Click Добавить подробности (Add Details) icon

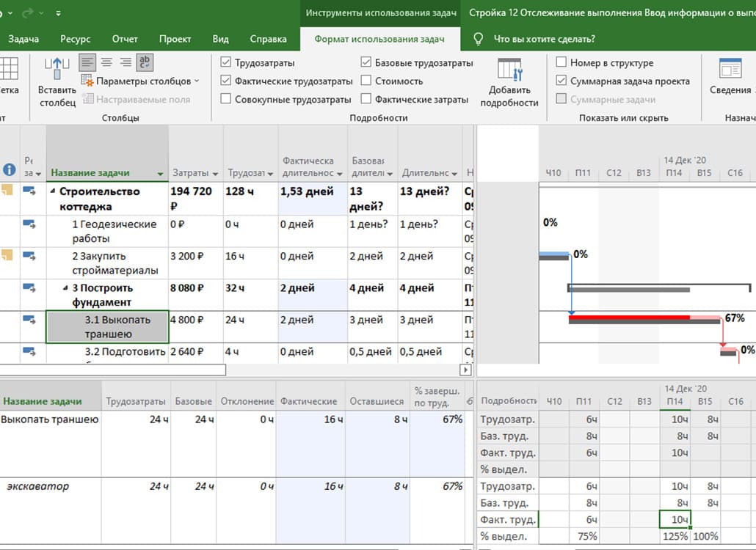(x=509, y=70)
